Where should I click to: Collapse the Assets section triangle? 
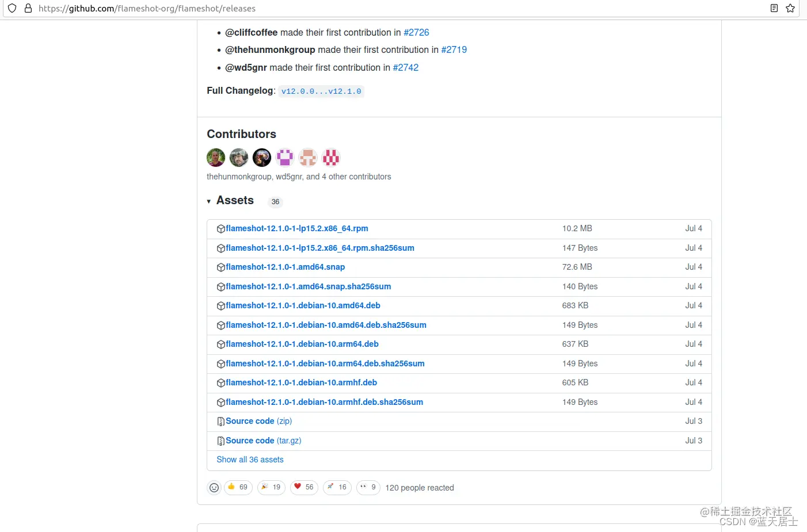(x=209, y=201)
